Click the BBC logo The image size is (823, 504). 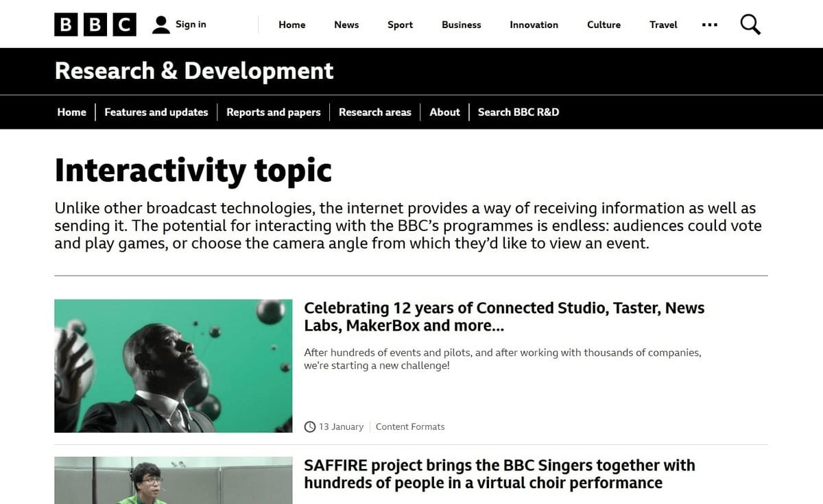[x=95, y=24]
